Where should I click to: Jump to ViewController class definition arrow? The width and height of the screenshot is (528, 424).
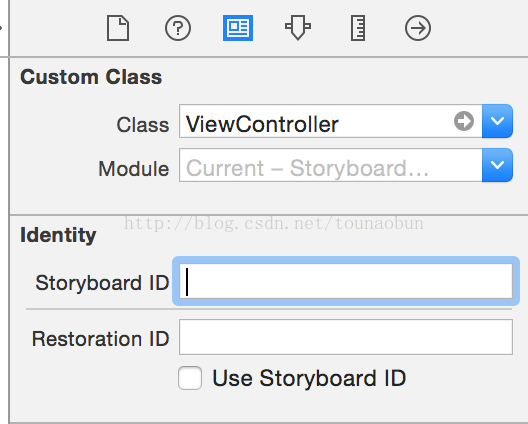pos(464,121)
